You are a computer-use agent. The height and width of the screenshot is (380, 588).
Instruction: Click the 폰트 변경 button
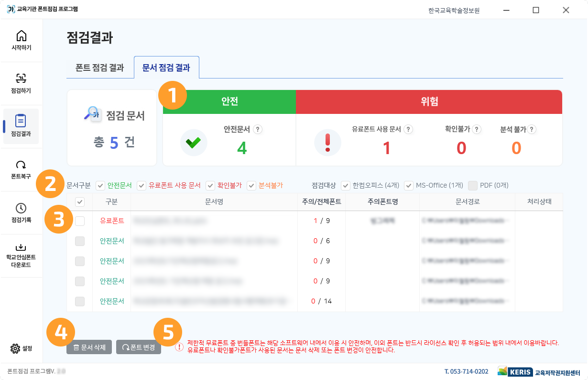[x=139, y=347]
